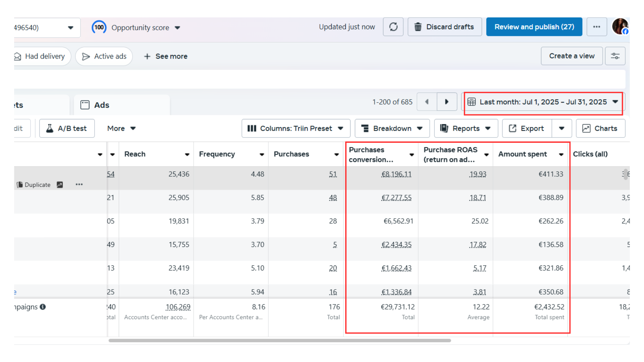Apply the Had delivery filter
The width and height of the screenshot is (644, 362).
(x=42, y=56)
